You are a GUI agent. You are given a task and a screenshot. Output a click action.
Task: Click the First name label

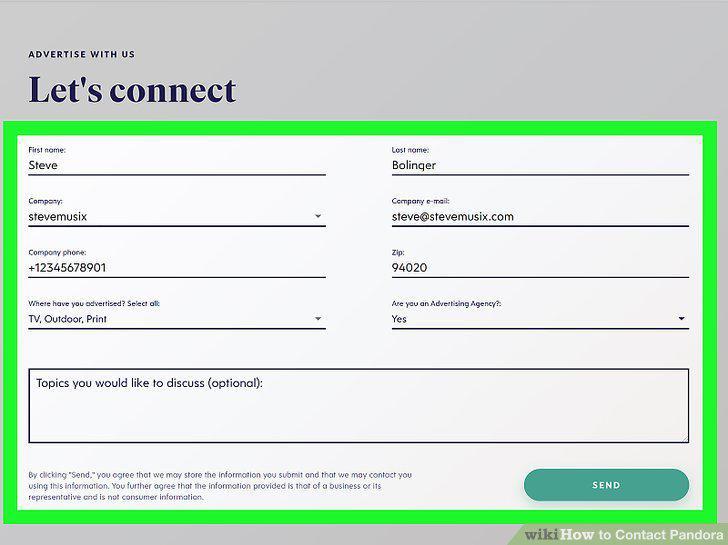(x=47, y=150)
